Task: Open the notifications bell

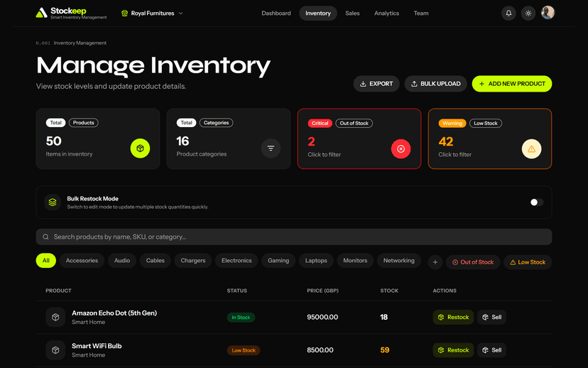Action: tap(508, 13)
